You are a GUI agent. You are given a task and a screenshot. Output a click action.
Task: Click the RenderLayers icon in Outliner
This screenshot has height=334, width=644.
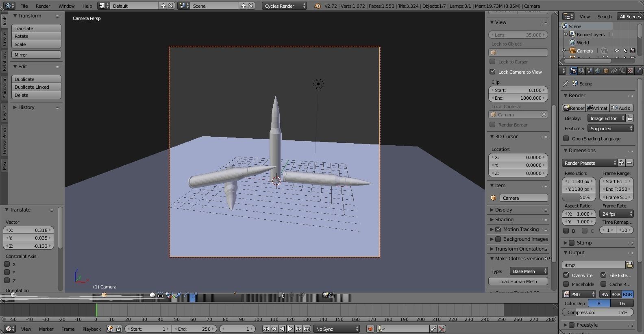[572, 34]
